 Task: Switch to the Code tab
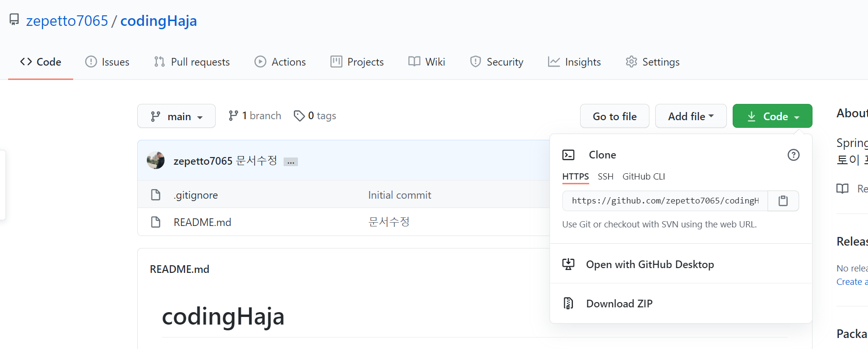click(41, 62)
